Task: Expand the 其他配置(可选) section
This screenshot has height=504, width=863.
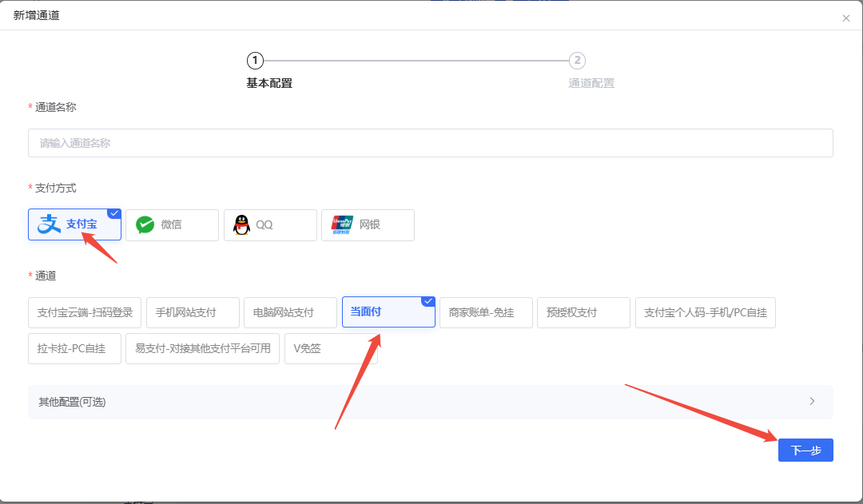Action: point(431,402)
